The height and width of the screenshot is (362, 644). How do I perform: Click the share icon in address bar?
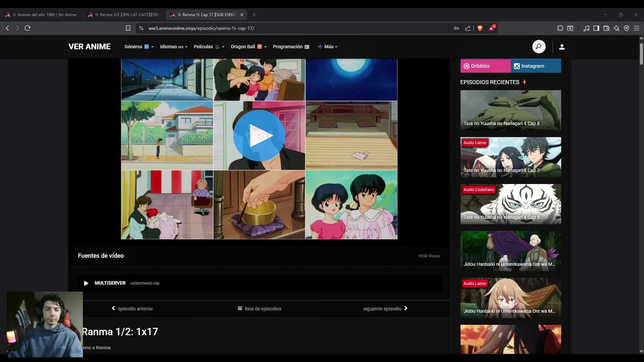point(468,28)
